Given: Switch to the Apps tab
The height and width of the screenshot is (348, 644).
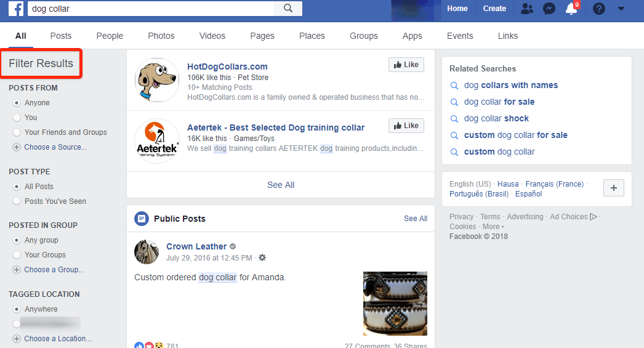Looking at the screenshot, I should coord(412,36).
